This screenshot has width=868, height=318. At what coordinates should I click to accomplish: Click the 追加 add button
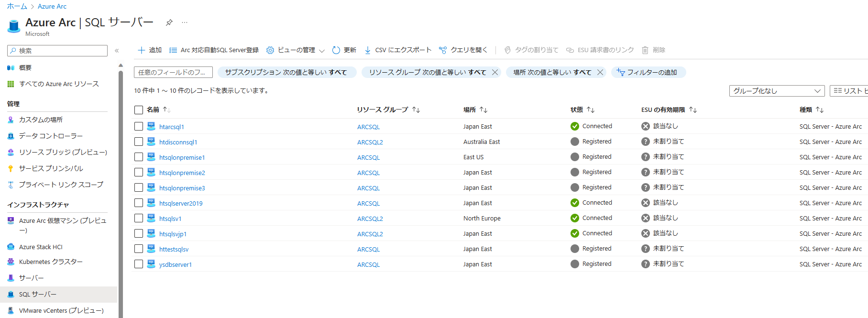tap(150, 50)
